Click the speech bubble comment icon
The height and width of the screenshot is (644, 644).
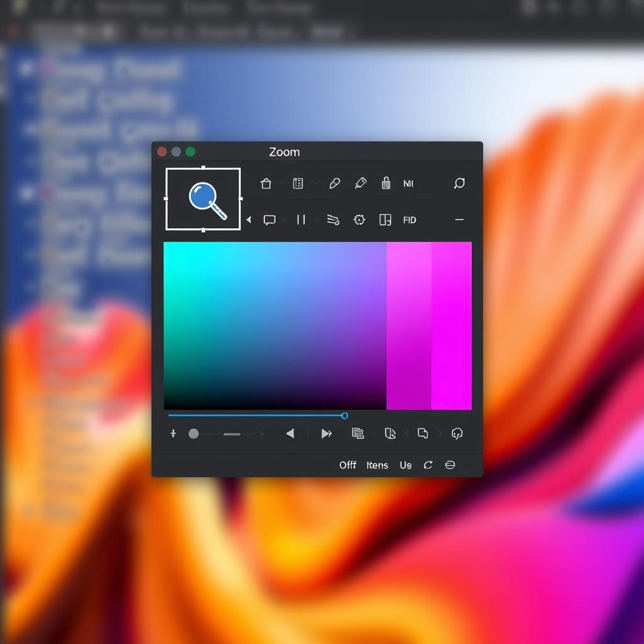(x=269, y=219)
